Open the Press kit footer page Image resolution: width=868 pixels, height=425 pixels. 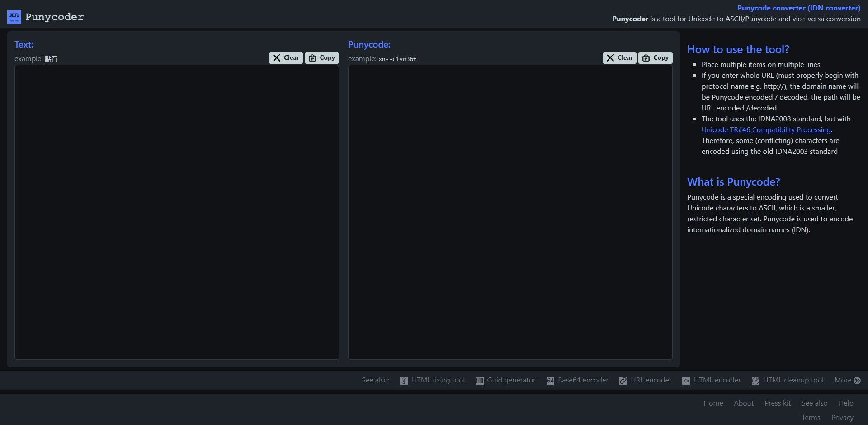(x=778, y=403)
